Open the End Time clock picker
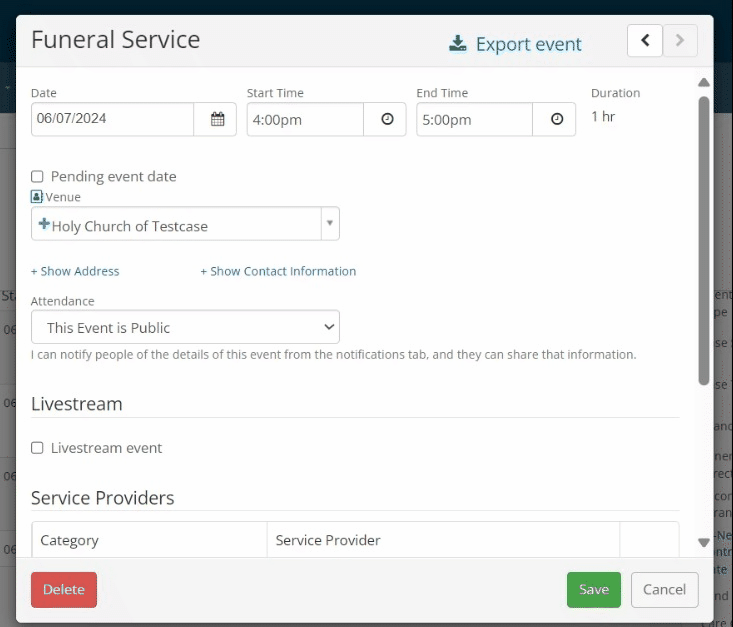This screenshot has height=627, width=733. pos(556,119)
